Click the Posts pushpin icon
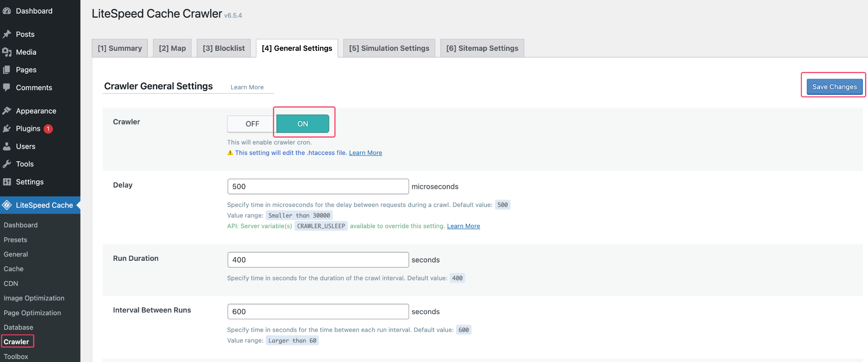Screen dimensions: 868x362 (x=7, y=34)
